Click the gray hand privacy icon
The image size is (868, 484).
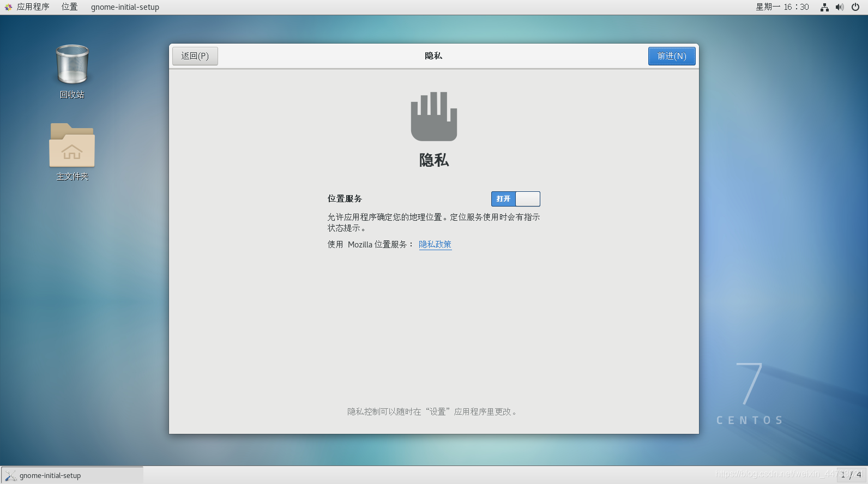[434, 116]
